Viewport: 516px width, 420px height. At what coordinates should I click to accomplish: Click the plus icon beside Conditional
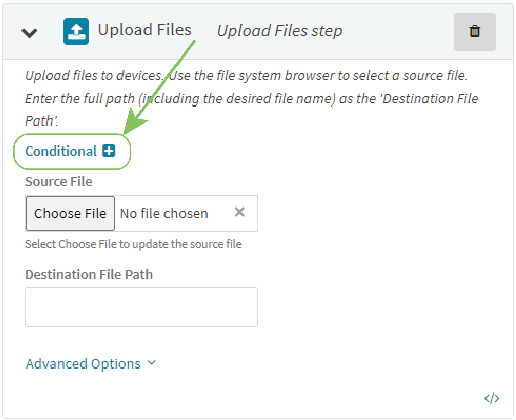109,151
